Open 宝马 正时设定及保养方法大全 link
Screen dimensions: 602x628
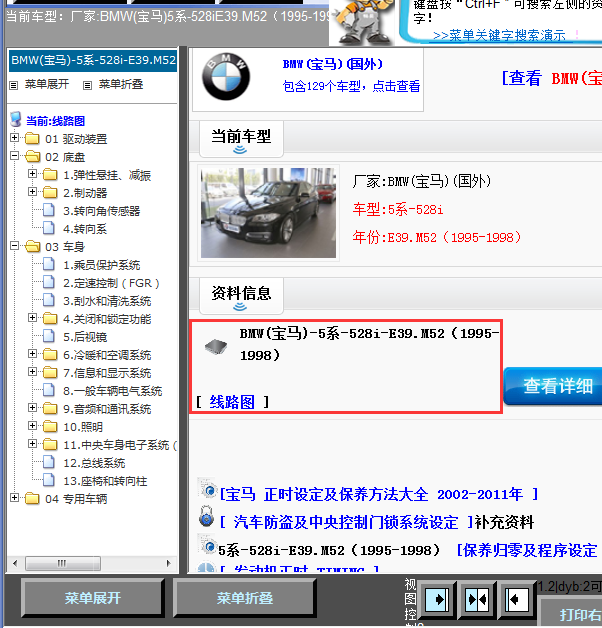coord(379,494)
